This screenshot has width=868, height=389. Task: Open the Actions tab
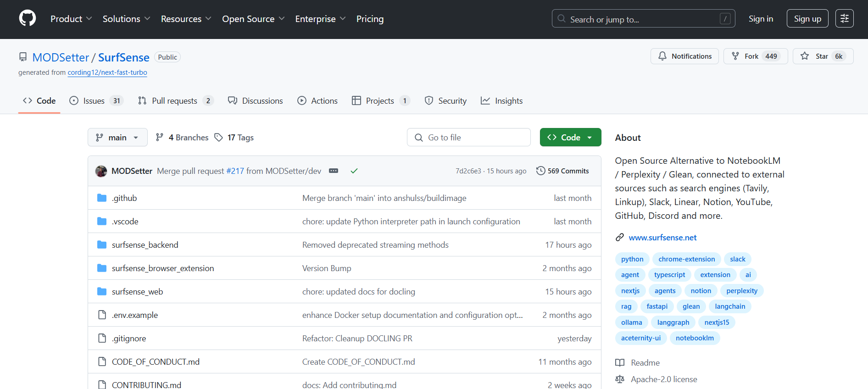tap(317, 101)
